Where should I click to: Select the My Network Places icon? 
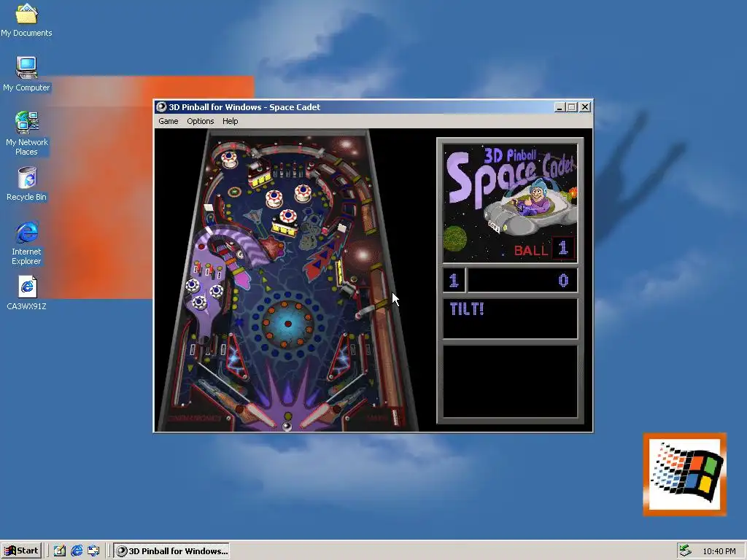click(x=26, y=133)
